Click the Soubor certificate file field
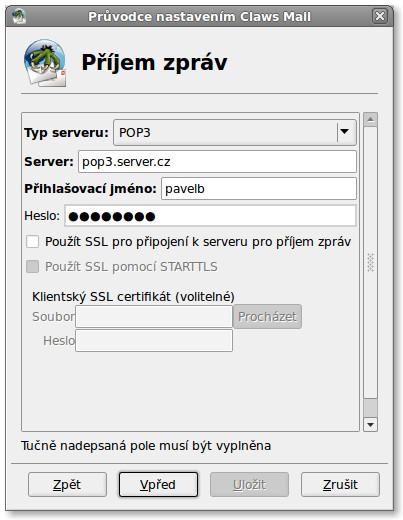The width and height of the screenshot is (403, 520). coord(154,316)
